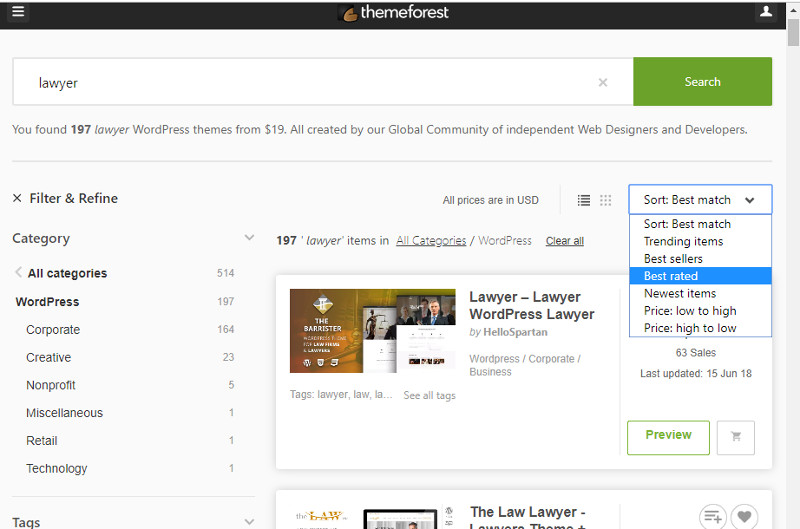Filter by Retail category
The image size is (800, 529).
coord(42,440)
